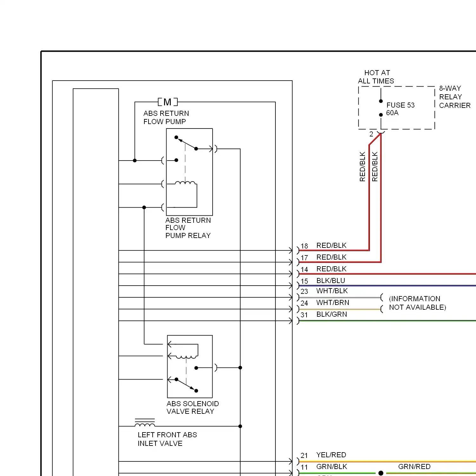Click pin 14 RED/BLK wire label
Image resolution: width=476 pixels, height=476 pixels.
(331, 269)
